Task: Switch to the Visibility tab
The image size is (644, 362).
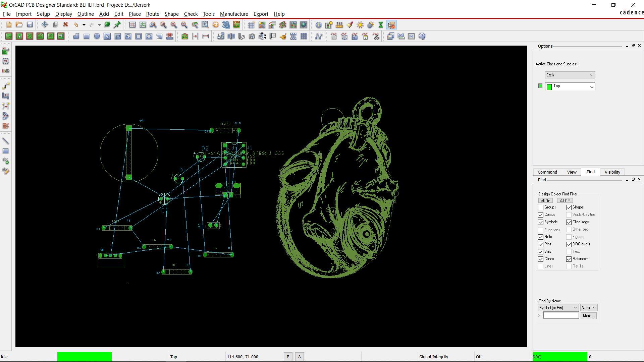Action: pyautogui.click(x=612, y=172)
